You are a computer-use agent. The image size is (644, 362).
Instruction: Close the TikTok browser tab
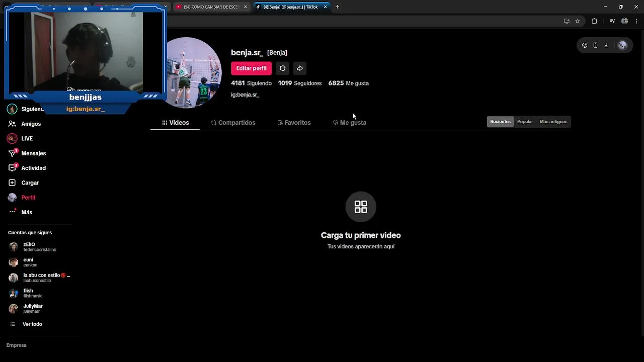click(326, 7)
